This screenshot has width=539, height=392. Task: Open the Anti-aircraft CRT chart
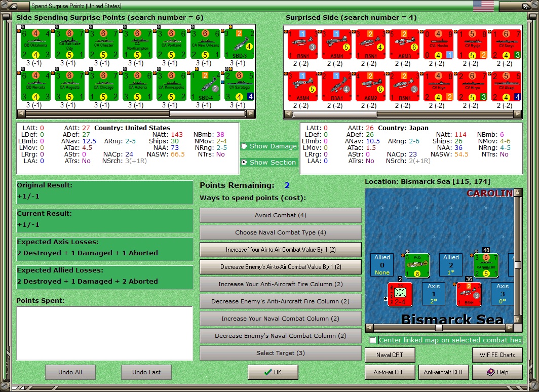443,372
